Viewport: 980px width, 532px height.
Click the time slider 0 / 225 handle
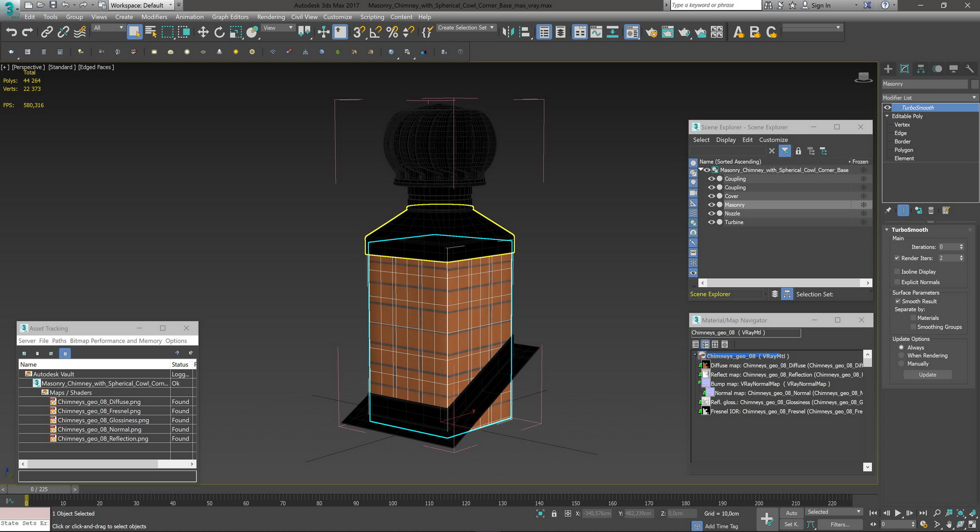(x=39, y=489)
